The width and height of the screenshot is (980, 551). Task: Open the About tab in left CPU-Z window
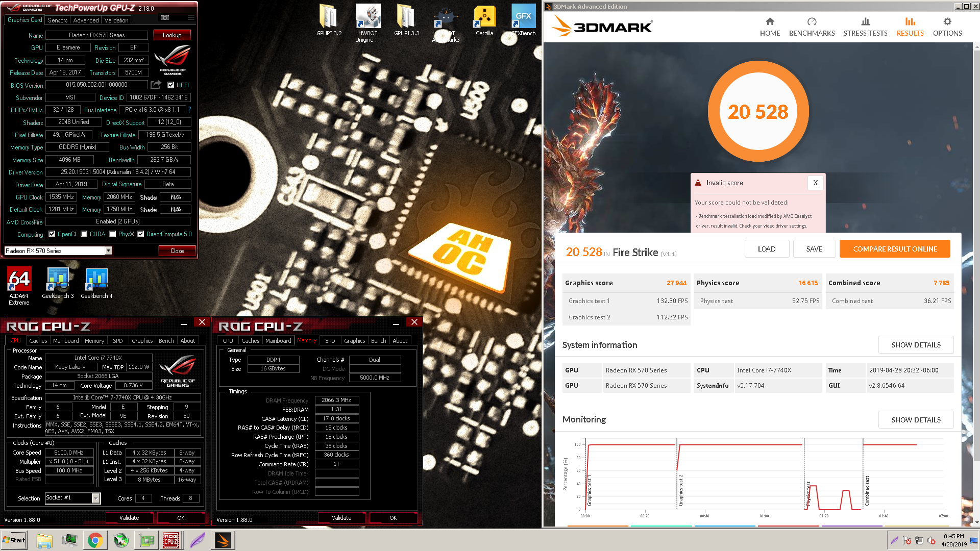187,341
